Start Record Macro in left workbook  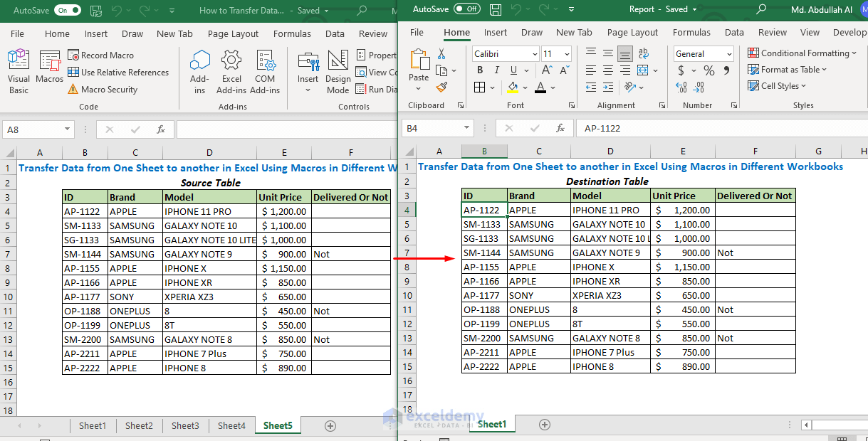coord(100,55)
